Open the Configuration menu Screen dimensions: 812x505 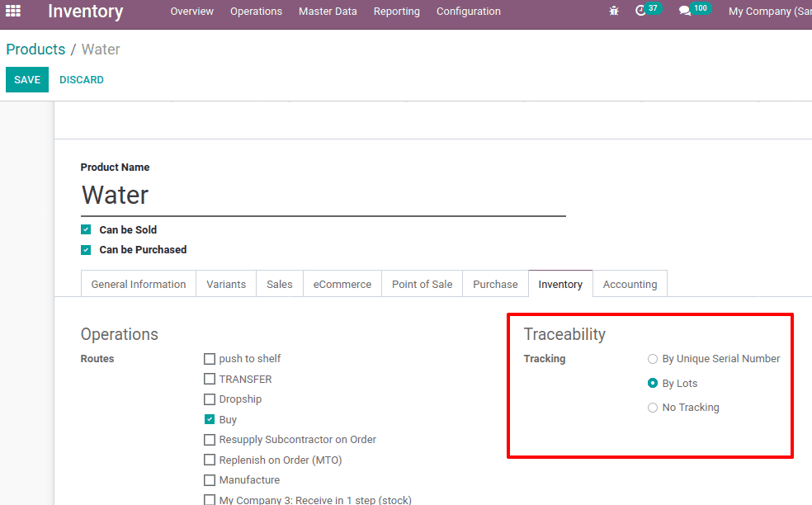point(468,11)
